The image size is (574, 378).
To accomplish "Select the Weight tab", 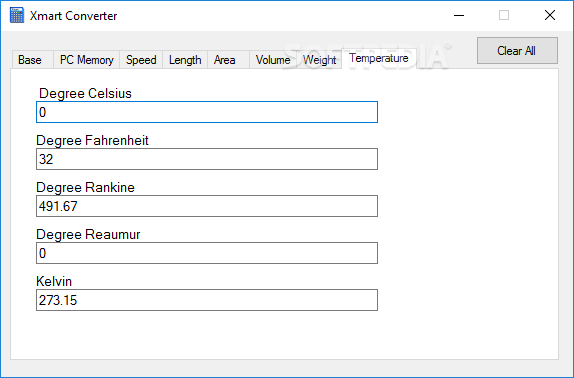I will coord(319,60).
